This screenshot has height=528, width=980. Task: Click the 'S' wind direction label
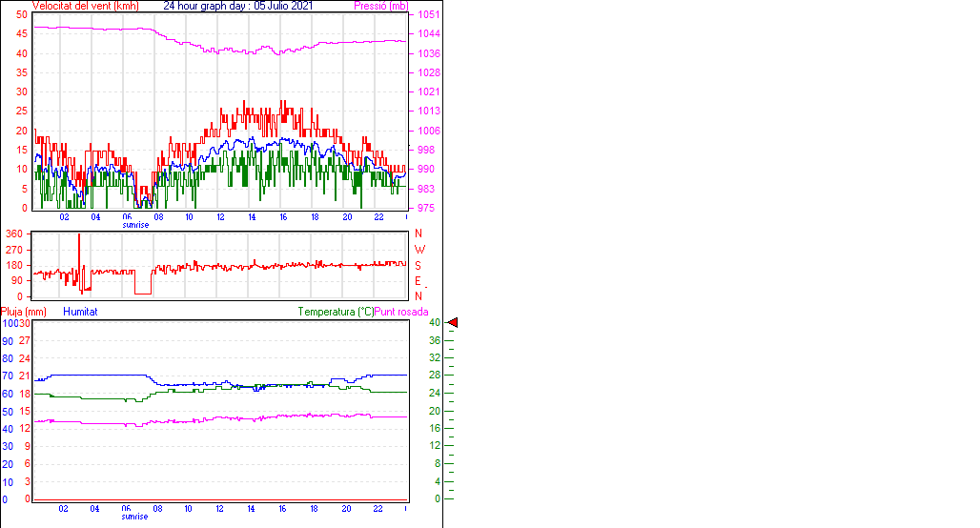tap(419, 265)
